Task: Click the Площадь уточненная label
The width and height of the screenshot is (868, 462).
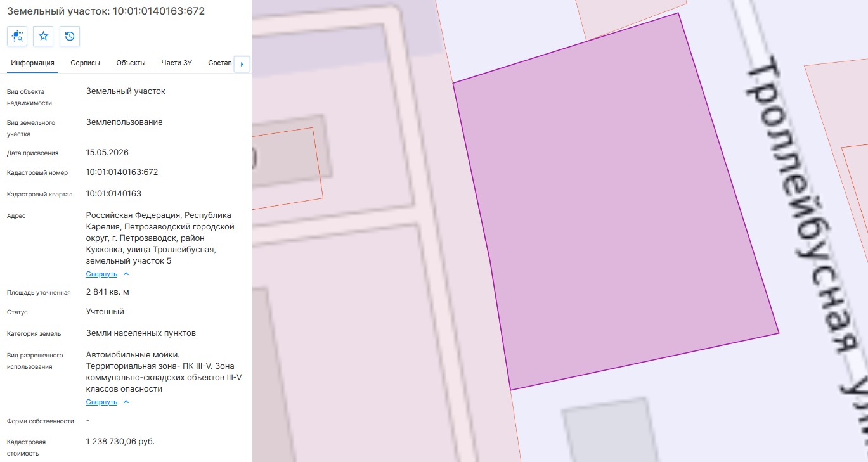Action: (x=39, y=293)
